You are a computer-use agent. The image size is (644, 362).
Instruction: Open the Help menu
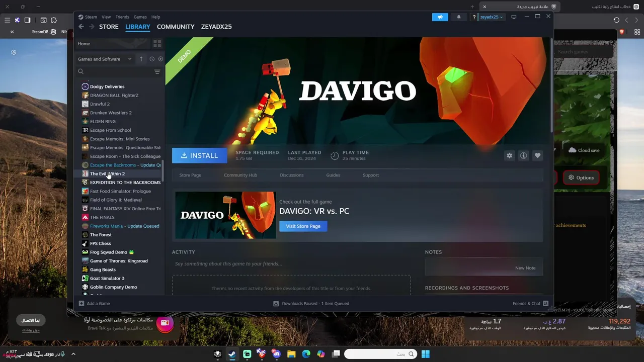tap(155, 17)
